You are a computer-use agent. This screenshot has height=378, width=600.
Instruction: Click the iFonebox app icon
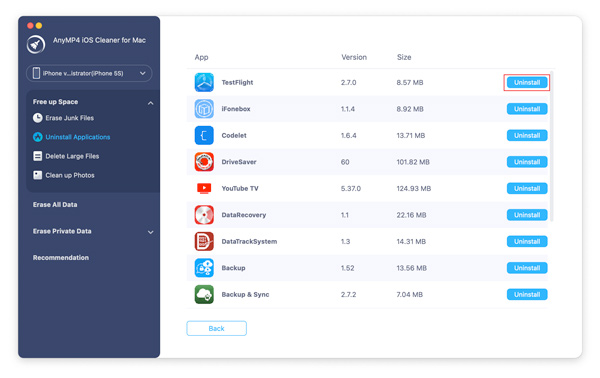tap(204, 109)
